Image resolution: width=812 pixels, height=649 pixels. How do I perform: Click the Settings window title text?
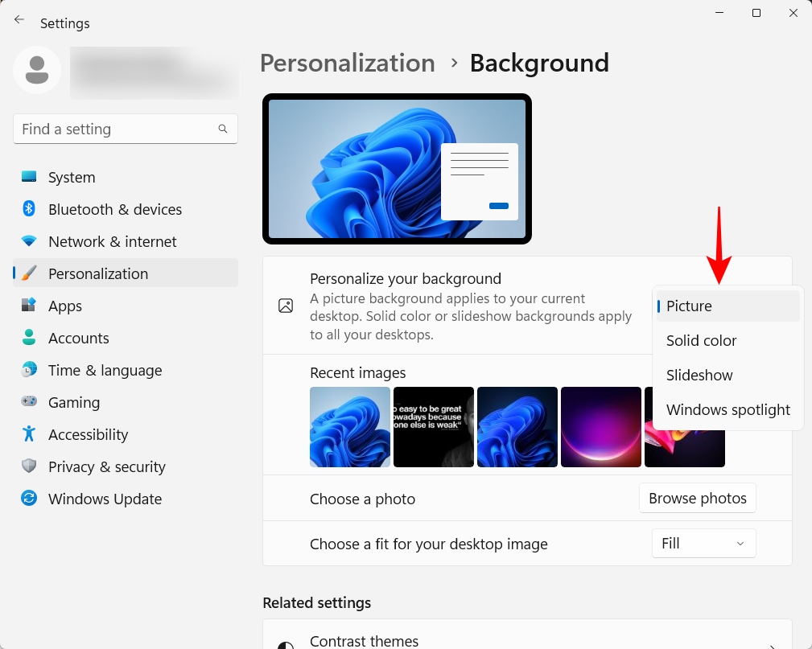64,23
